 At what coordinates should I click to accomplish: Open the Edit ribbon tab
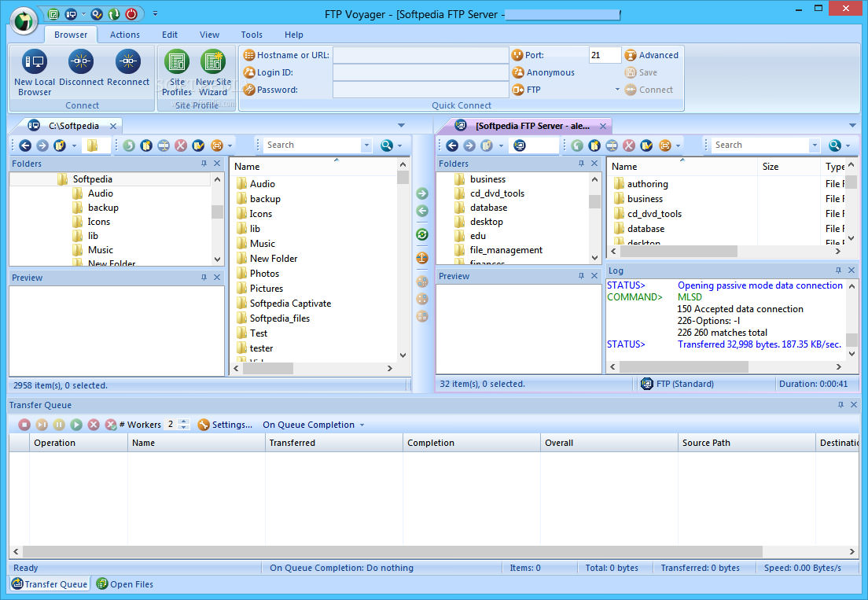click(169, 35)
